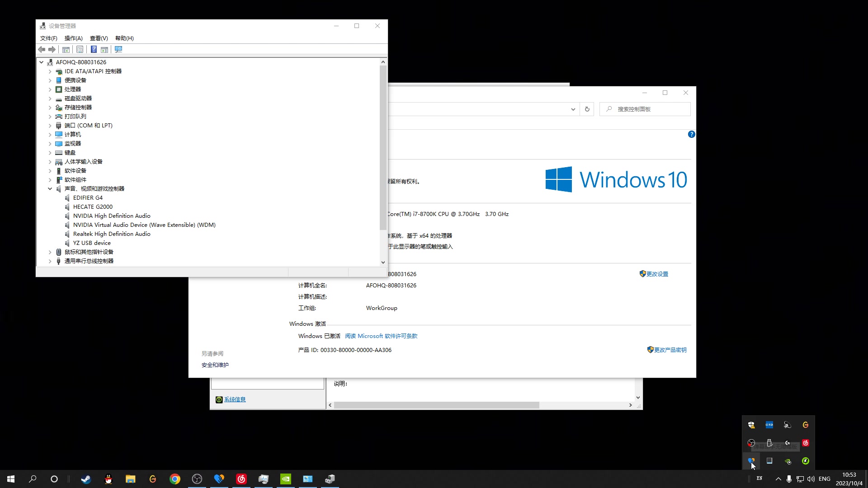Collapse the AFOHQ-808031626 root node
This screenshot has height=488, width=868.
41,62
